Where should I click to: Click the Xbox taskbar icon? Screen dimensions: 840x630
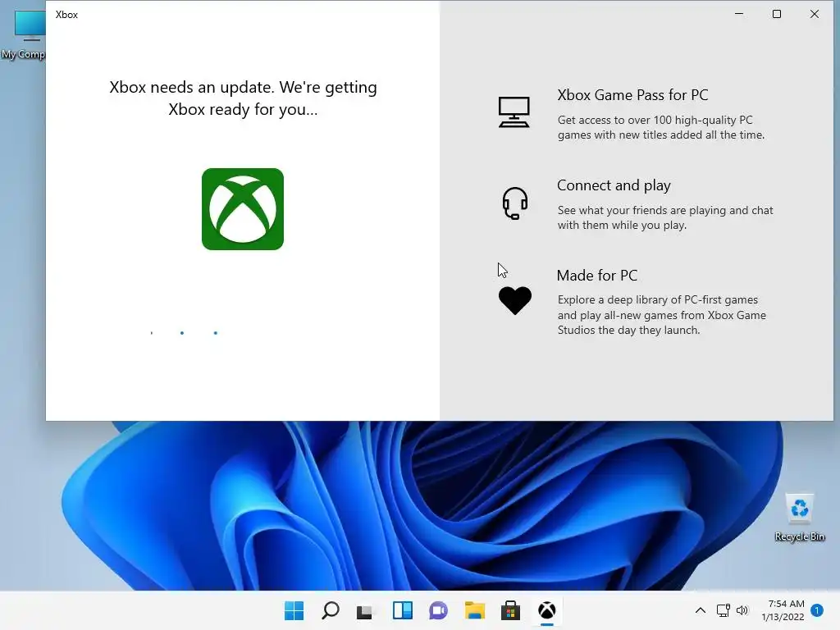point(546,610)
